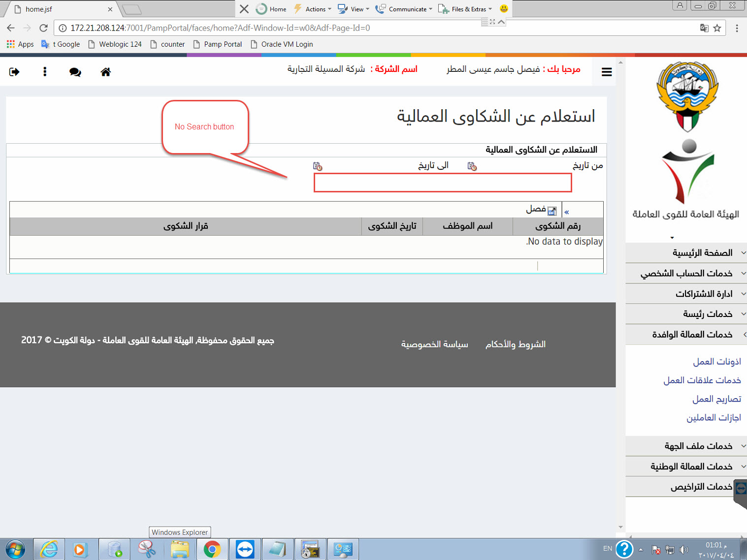Screen dimensions: 747x560
Task: Toggle the hamburger side-menu icon
Action: pos(607,72)
